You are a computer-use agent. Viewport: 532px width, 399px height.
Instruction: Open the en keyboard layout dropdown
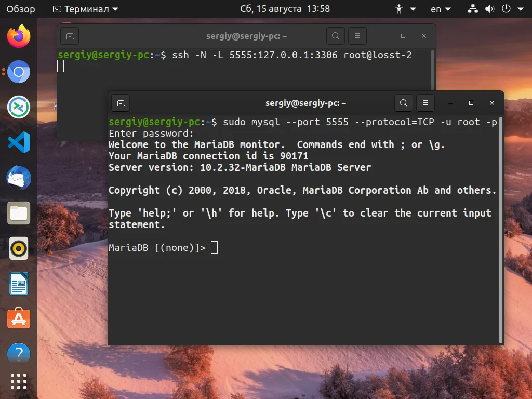click(441, 9)
